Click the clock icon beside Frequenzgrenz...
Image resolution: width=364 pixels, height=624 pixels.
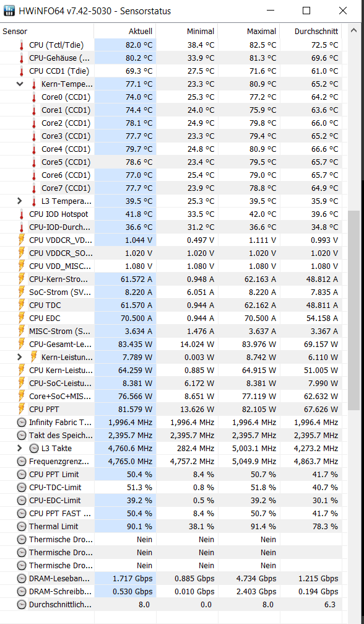tap(22, 462)
